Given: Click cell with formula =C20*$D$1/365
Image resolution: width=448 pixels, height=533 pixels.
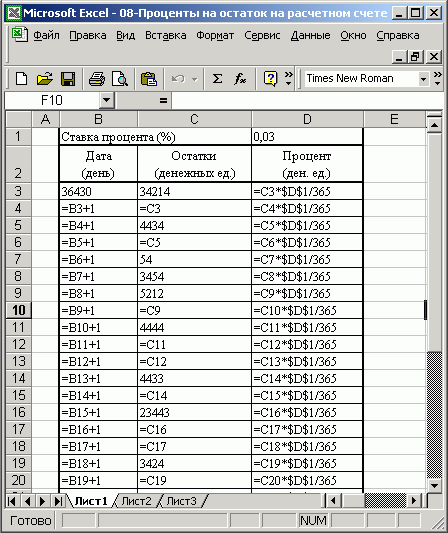Looking at the screenshot, I should [x=307, y=480].
